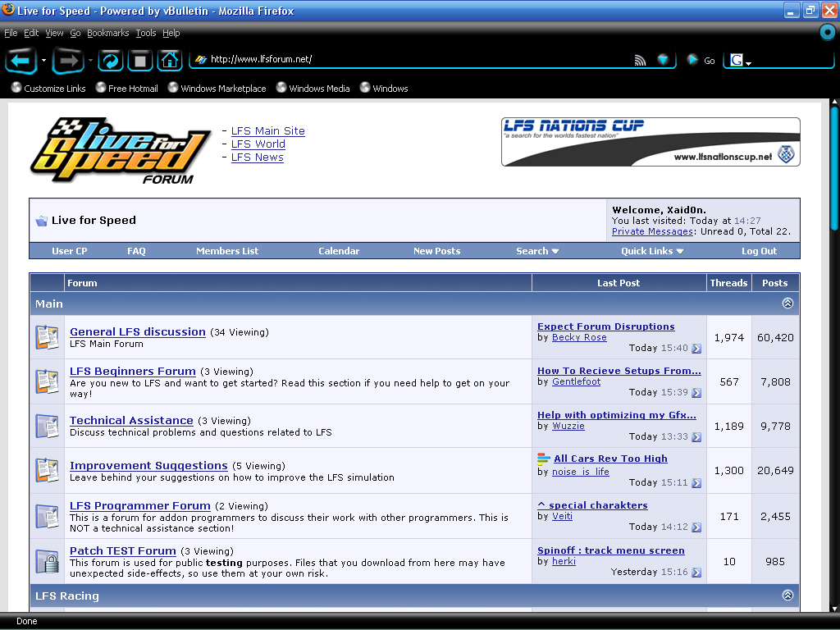Click User CP in the navbar
The height and width of the screenshot is (630, 840).
(x=69, y=251)
